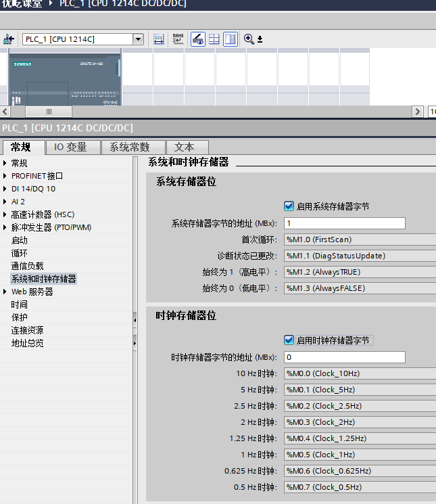Click the %M0.4 (Clock_1.25Hz) field
Screen dimensions: 436x504
(x=360, y=438)
